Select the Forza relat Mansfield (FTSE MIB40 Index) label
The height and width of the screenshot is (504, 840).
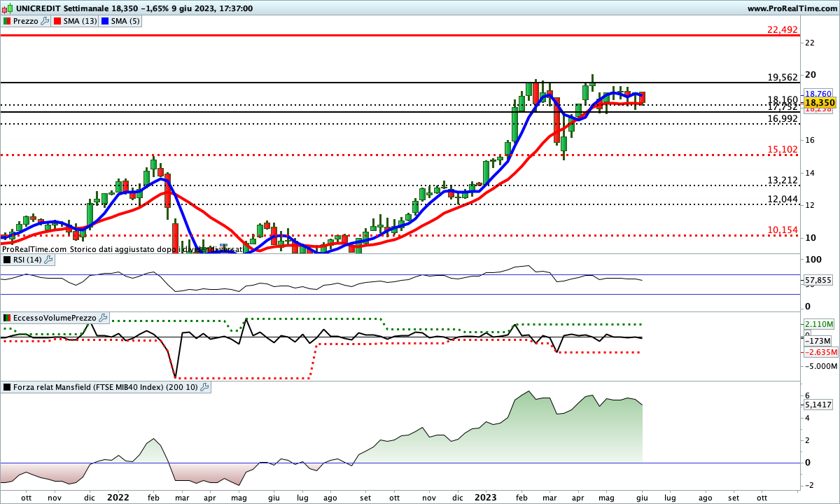click(x=106, y=386)
